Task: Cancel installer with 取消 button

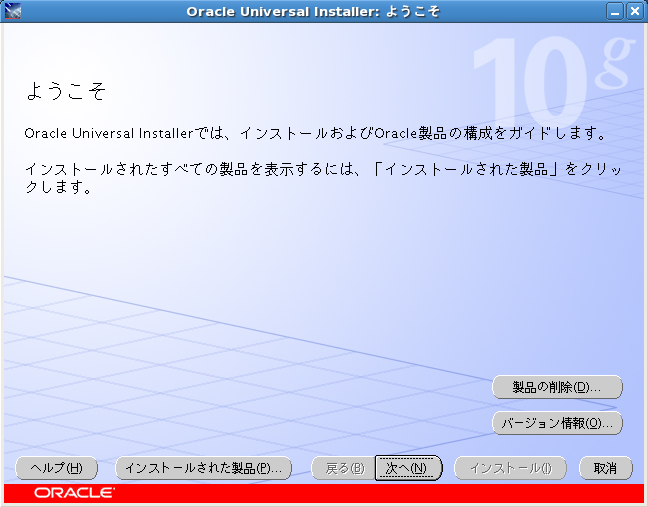Action: tap(605, 468)
